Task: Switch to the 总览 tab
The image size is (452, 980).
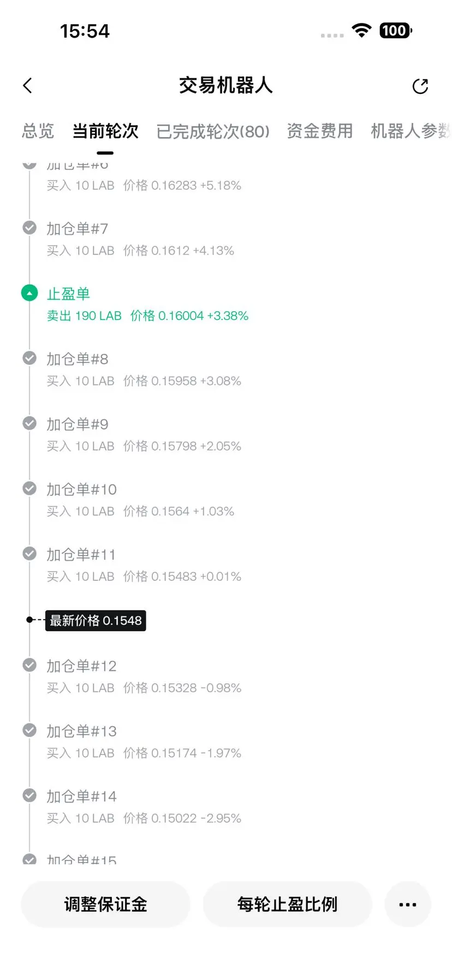Action: coord(38,131)
